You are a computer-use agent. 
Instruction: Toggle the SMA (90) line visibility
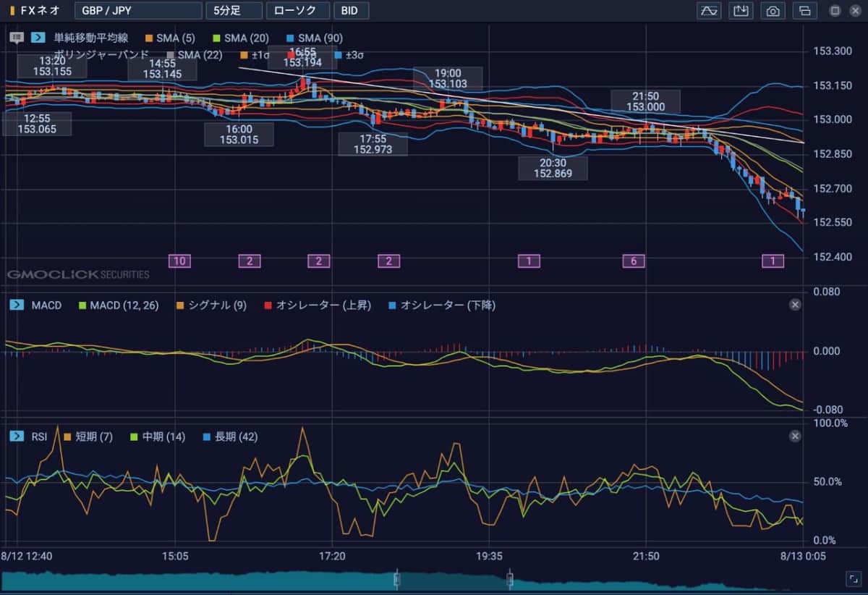(x=290, y=38)
